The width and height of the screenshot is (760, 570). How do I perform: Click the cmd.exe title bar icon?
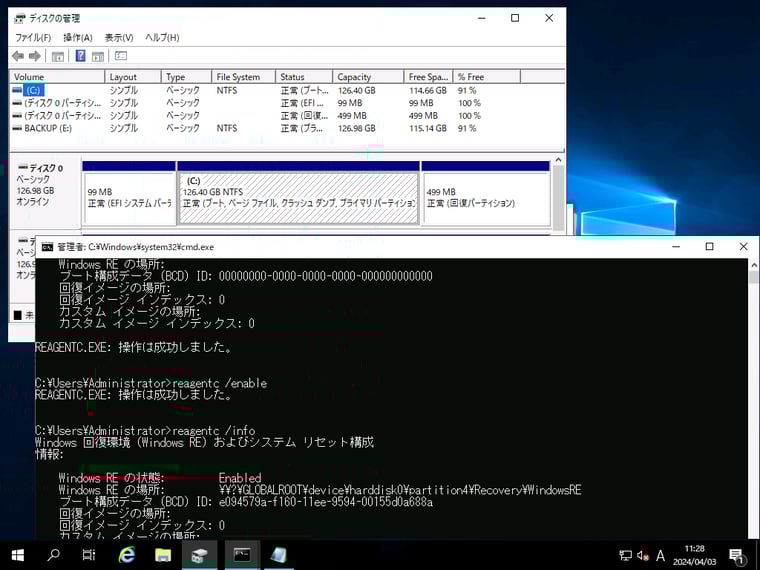[x=47, y=247]
